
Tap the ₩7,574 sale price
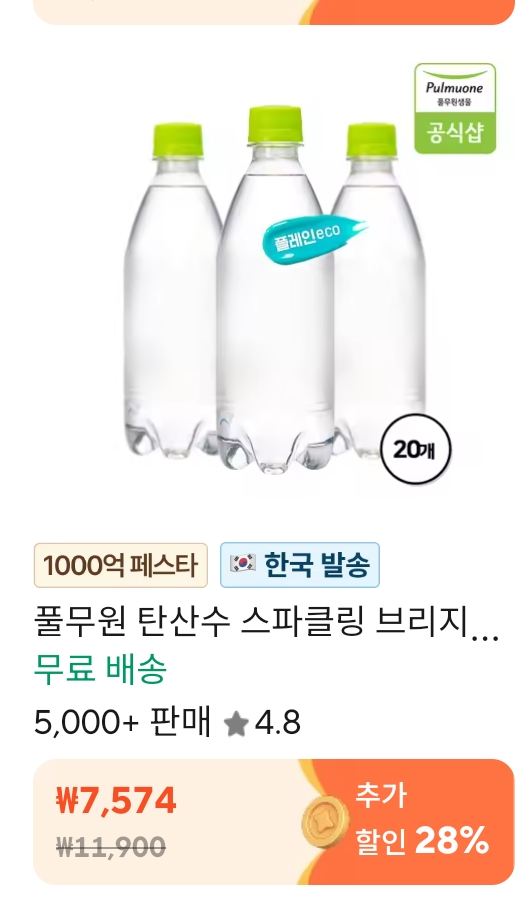point(116,801)
